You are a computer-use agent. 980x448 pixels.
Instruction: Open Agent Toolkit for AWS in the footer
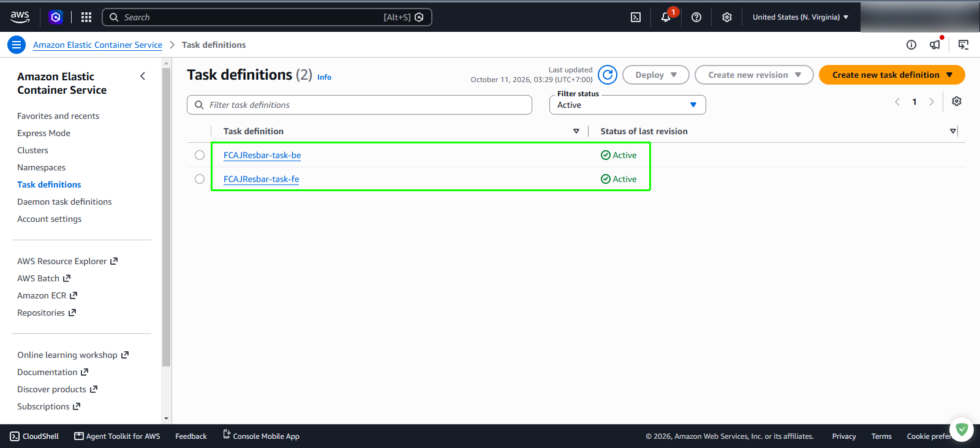(117, 436)
